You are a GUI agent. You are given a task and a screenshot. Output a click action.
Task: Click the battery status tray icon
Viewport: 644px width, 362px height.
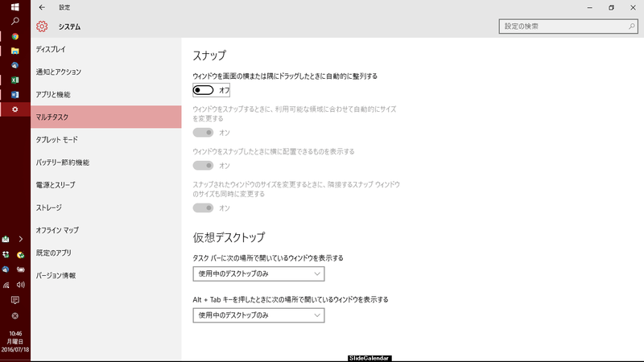click(21, 269)
